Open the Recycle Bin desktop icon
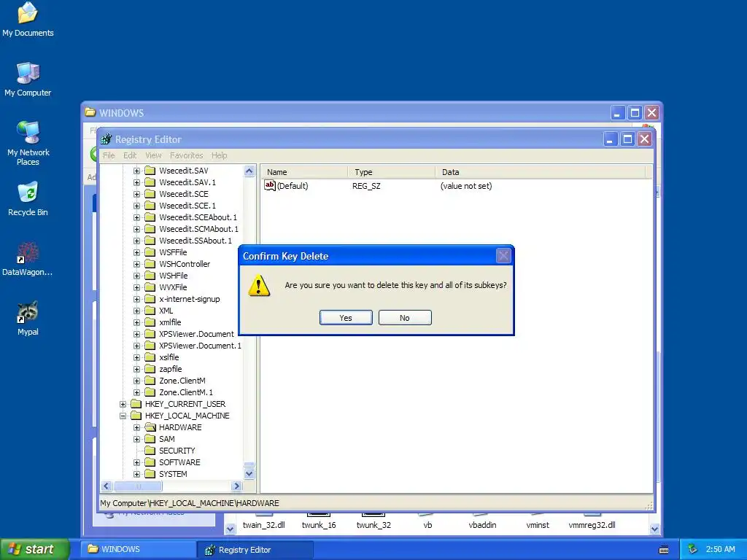This screenshot has width=747, height=560. tap(28, 198)
